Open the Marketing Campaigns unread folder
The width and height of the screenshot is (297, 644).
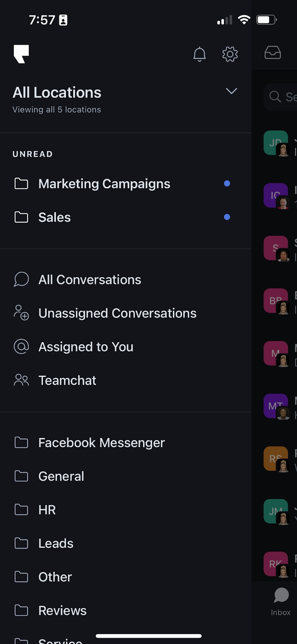(126, 184)
